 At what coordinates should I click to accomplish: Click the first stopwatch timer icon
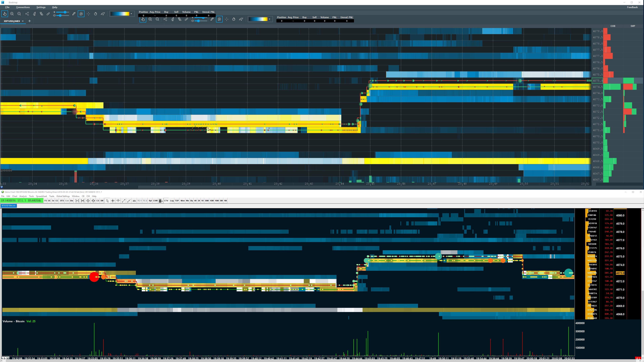(x=96, y=14)
